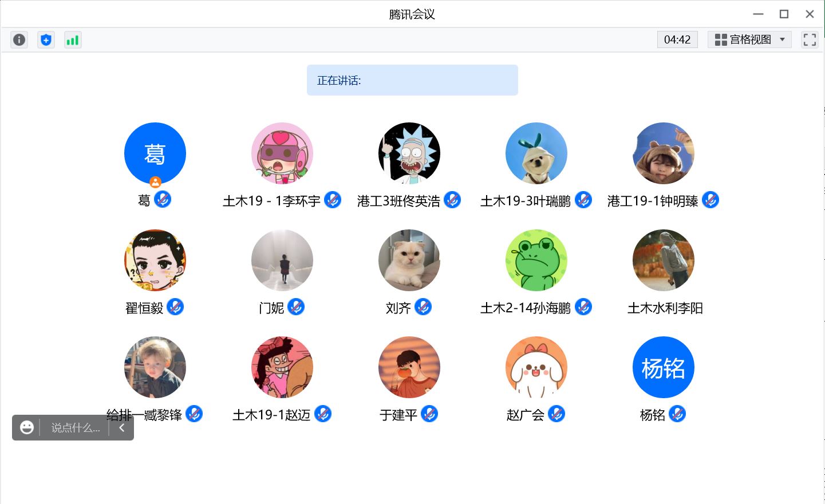
Task: Click muted mic icon beside 赵广会
Action: coord(556,414)
